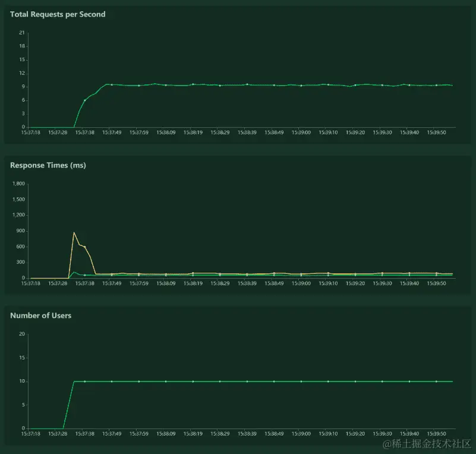Select the 15:39:20 data point on Requests per Second line
The image size is (476, 454).
click(x=355, y=85)
